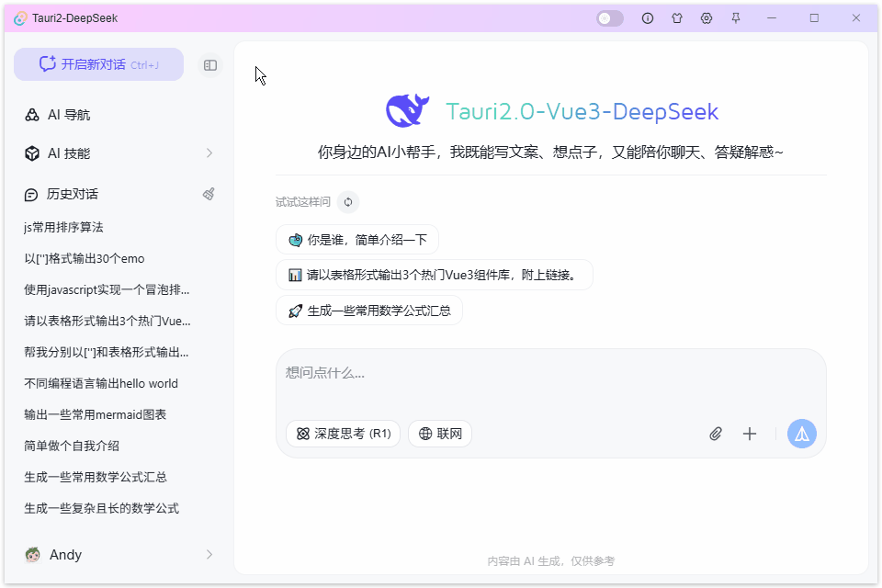The image size is (882, 588).
Task: Open settings via the gear icon
Action: point(707,17)
